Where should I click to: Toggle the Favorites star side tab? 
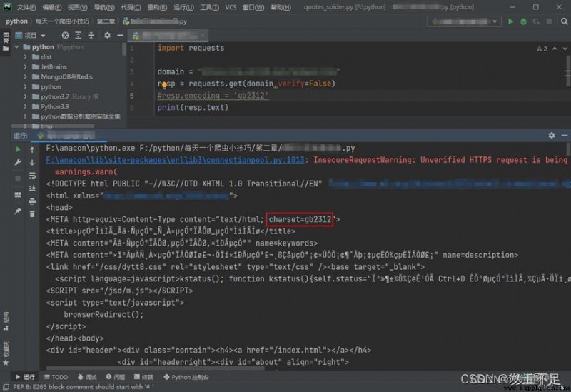[x=6, y=353]
